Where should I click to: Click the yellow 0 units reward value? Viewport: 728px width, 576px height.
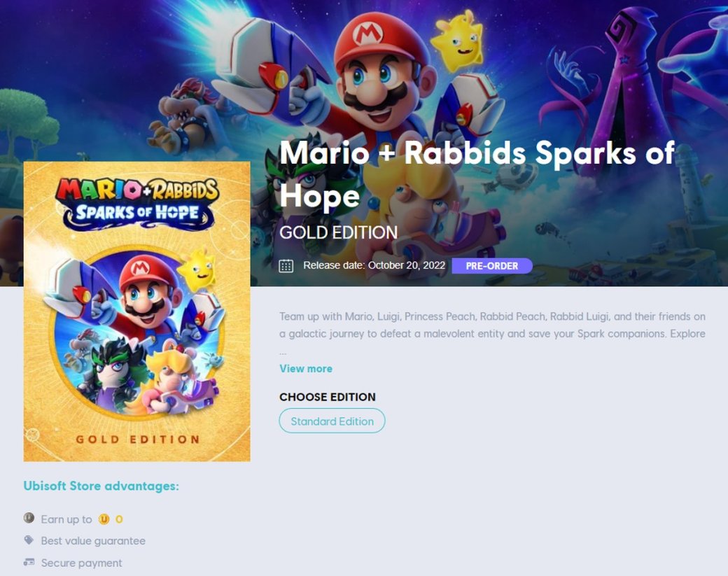119,519
